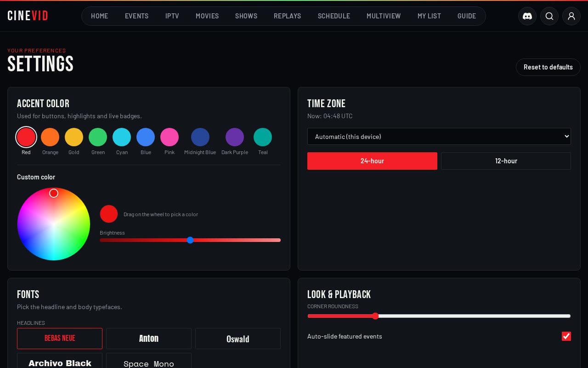Pick the Pink accent color
This screenshot has width=588, height=368.
pyautogui.click(x=170, y=137)
